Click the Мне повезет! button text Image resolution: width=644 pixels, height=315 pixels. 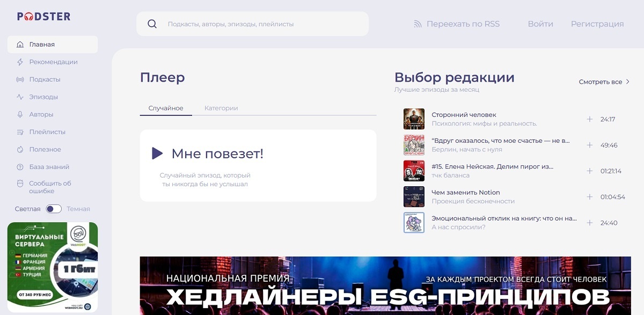pyautogui.click(x=217, y=154)
